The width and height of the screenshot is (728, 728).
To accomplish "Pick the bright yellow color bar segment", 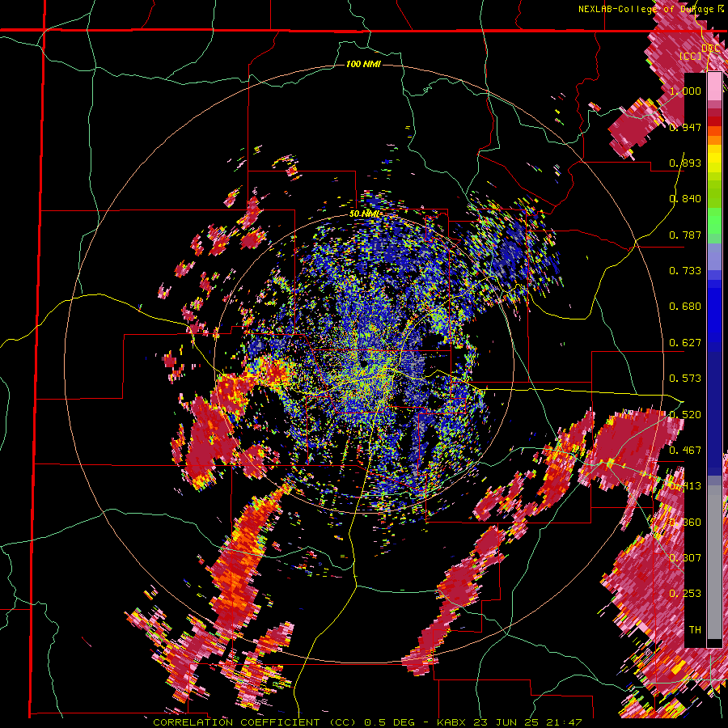I will pos(714,159).
